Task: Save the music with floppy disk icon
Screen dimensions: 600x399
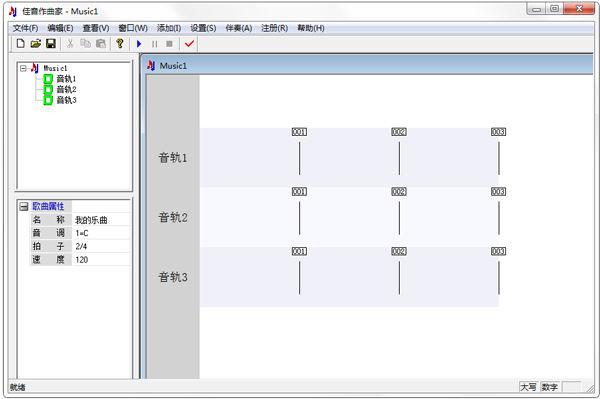Action: click(51, 44)
